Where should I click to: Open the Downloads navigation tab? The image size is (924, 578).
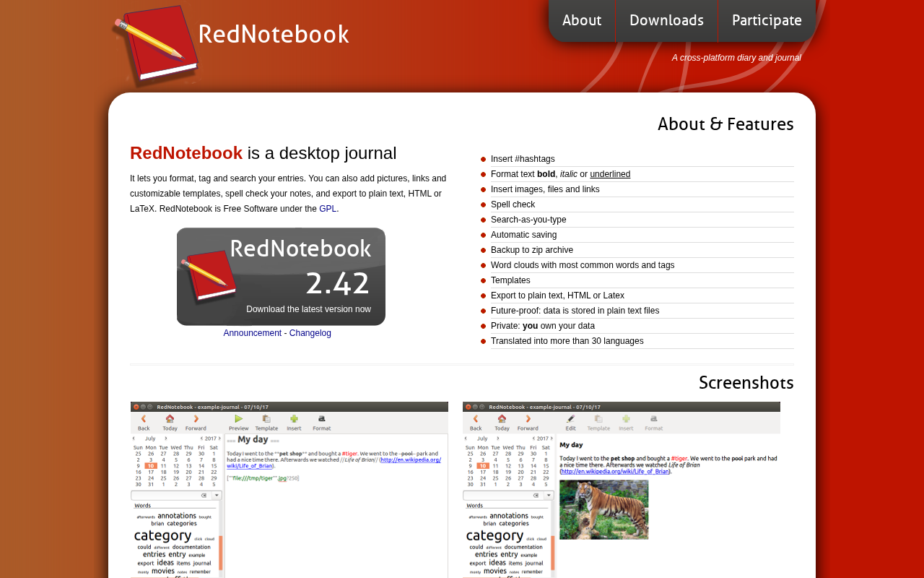666,20
